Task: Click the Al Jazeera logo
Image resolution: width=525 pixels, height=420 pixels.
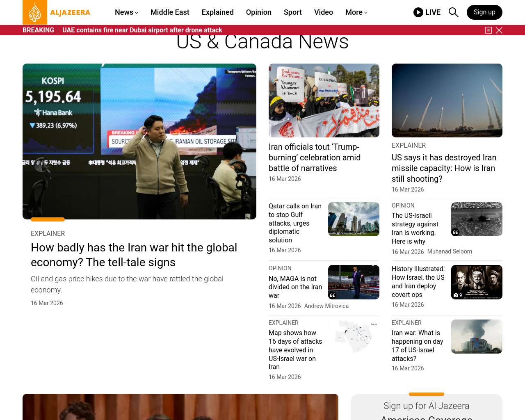Action: (56, 12)
